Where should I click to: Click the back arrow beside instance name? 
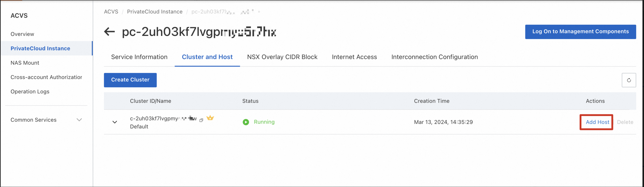point(110,32)
